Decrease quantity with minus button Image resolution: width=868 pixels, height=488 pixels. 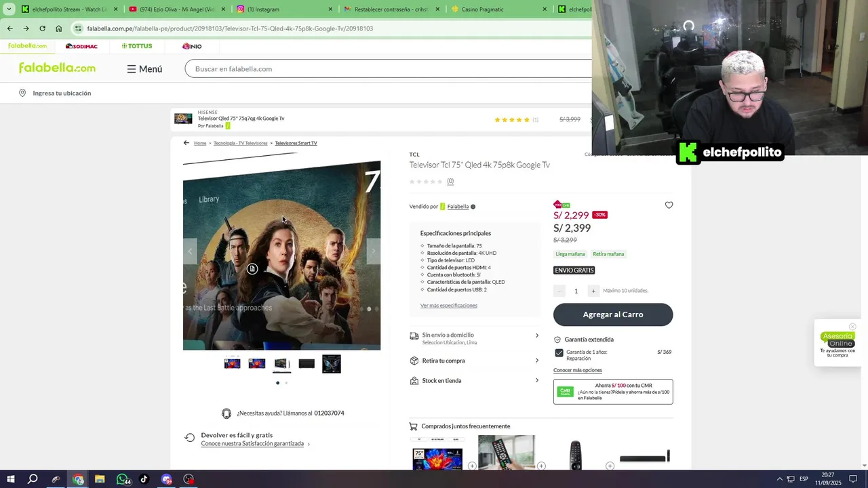[x=559, y=291]
